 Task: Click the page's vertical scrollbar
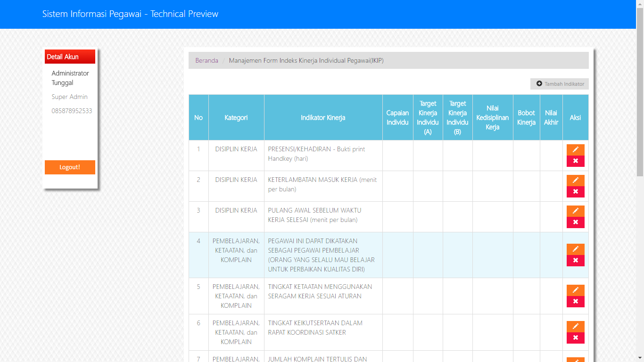[640, 94]
